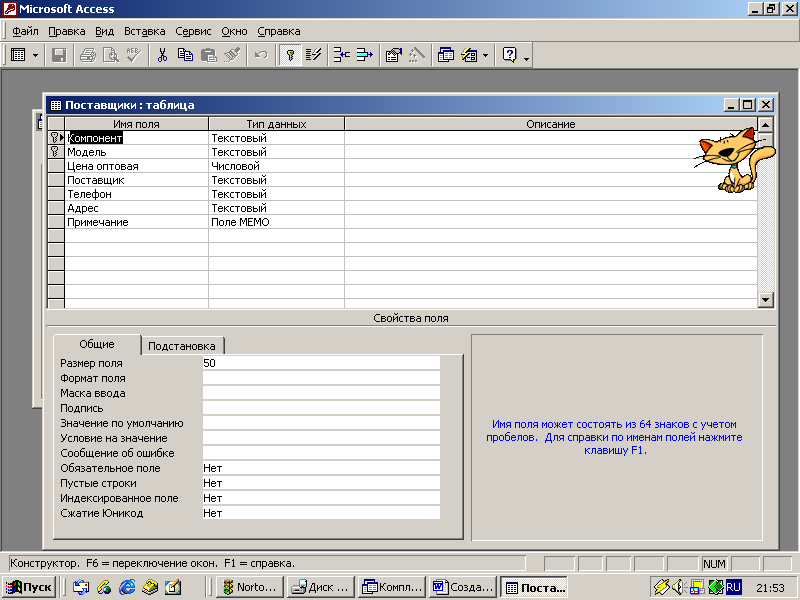Click the Адрес field name cell
The width and height of the screenshot is (800, 600).
(137, 208)
